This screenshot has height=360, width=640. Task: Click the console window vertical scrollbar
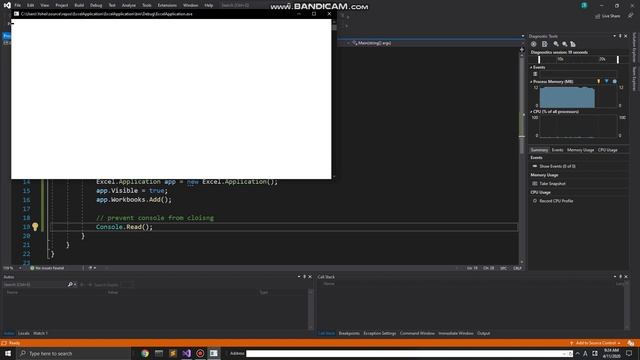(334, 98)
